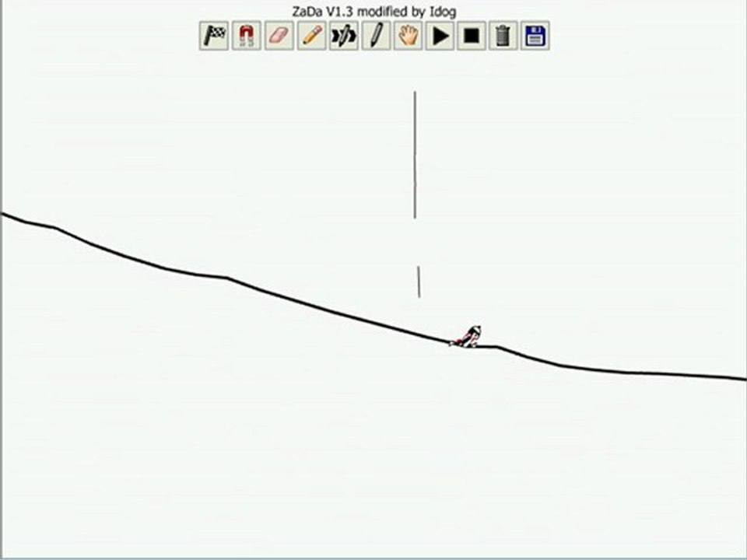Select the yellow pencil drawing tool

tap(311, 36)
